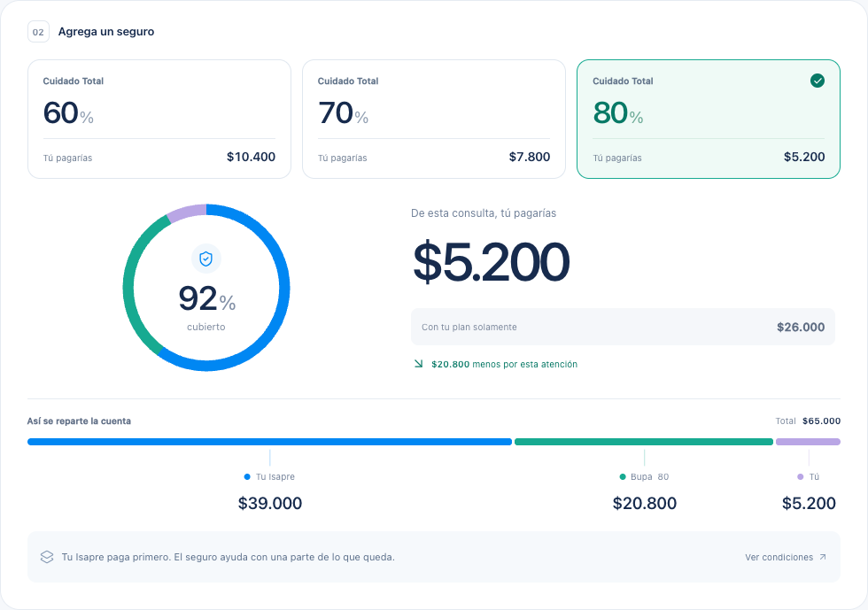Click the $20.800 menos por esta atención text
Image resolution: width=868 pixels, height=610 pixels.
point(504,364)
